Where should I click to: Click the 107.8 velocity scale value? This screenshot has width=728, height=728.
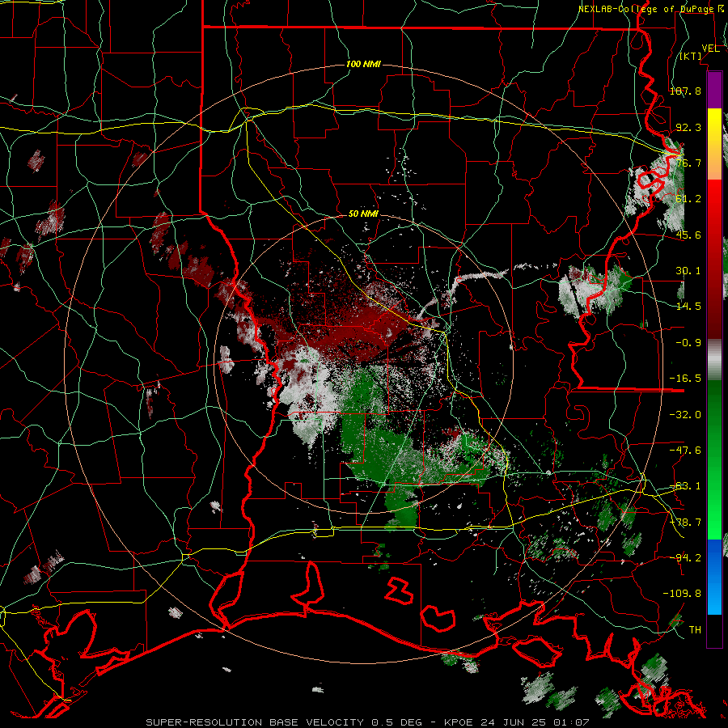[x=685, y=91]
